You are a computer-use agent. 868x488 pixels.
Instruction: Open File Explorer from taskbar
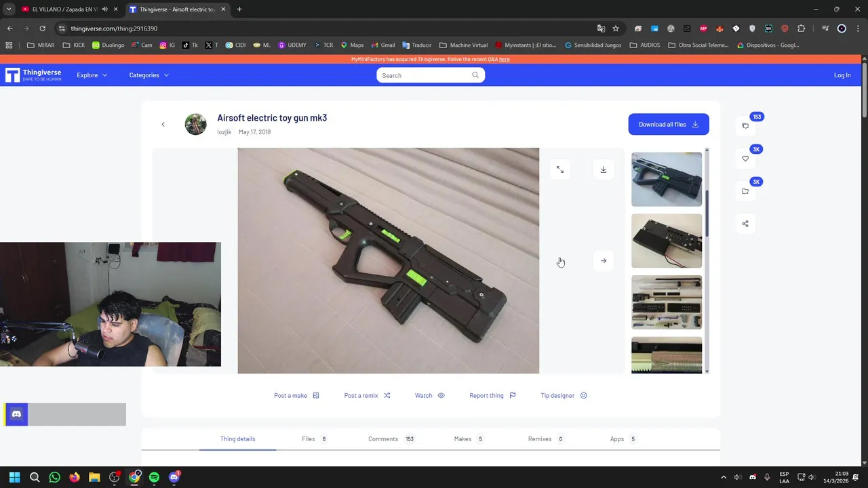pyautogui.click(x=94, y=477)
